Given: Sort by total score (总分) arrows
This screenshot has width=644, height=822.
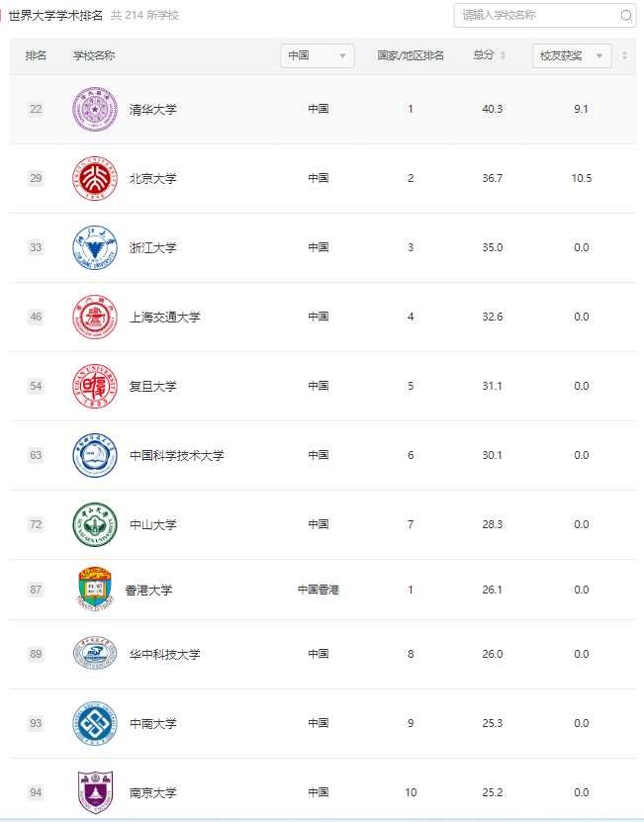Looking at the screenshot, I should pyautogui.click(x=503, y=56).
